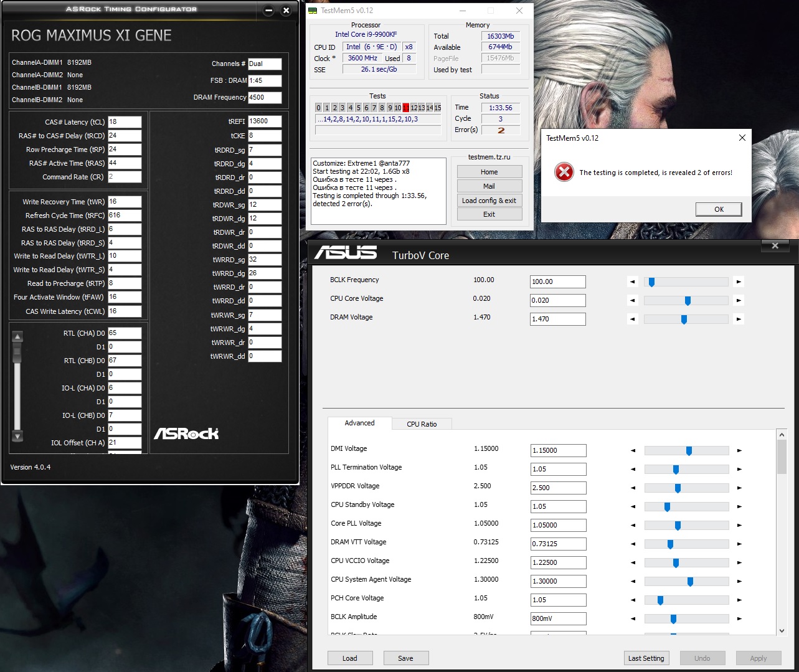This screenshot has width=799, height=672.
Task: Close the TurboV Core panel
Action: pyautogui.click(x=775, y=246)
